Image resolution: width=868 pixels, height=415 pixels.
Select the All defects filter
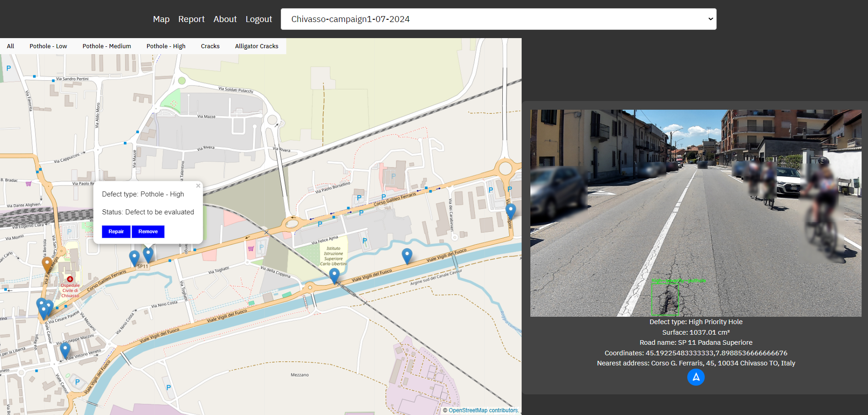point(11,46)
